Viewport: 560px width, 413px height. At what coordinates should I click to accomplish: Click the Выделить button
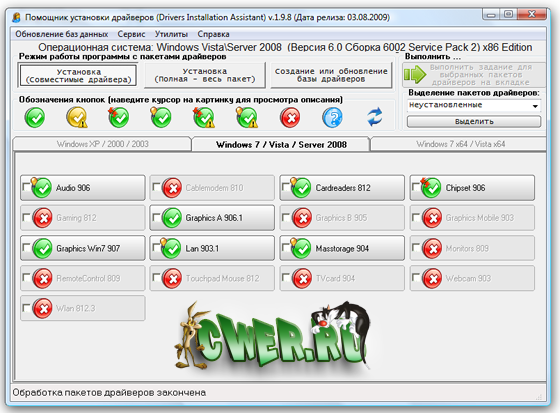pos(474,121)
